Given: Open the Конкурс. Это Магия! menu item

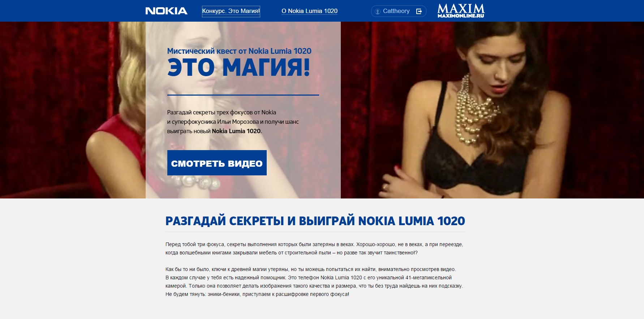Looking at the screenshot, I should pyautogui.click(x=231, y=11).
